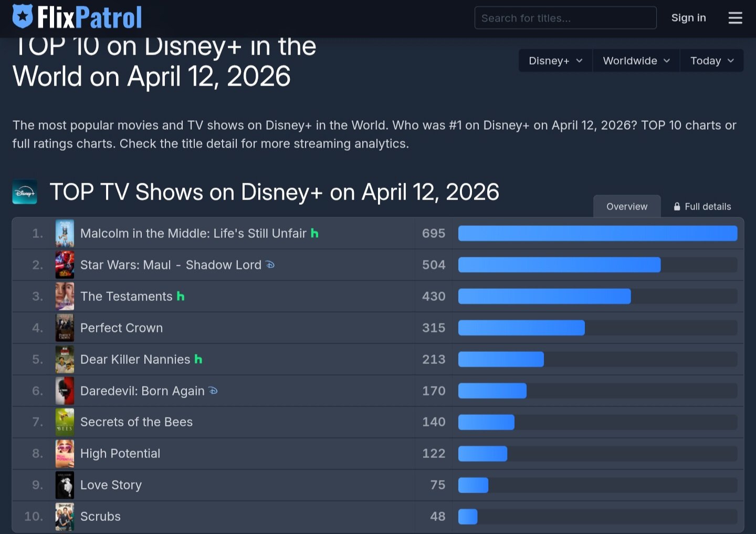Click the rank number 10. beside Scrubs
Image resolution: width=756 pixels, height=534 pixels.
(34, 517)
